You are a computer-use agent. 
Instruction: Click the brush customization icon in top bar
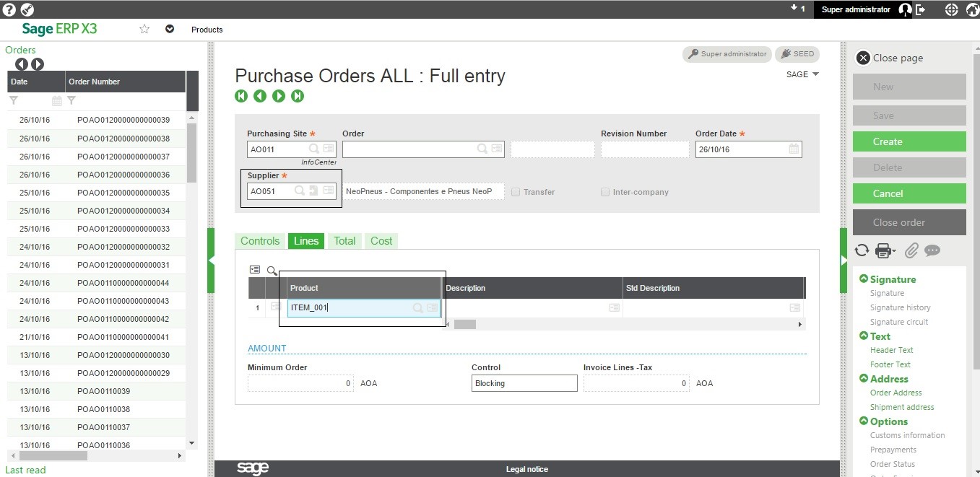[x=27, y=9]
